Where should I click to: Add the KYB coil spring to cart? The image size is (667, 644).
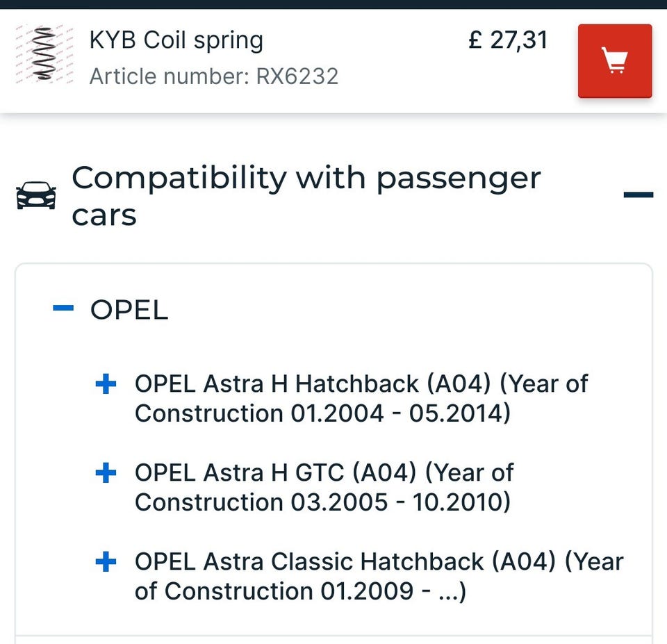(614, 61)
